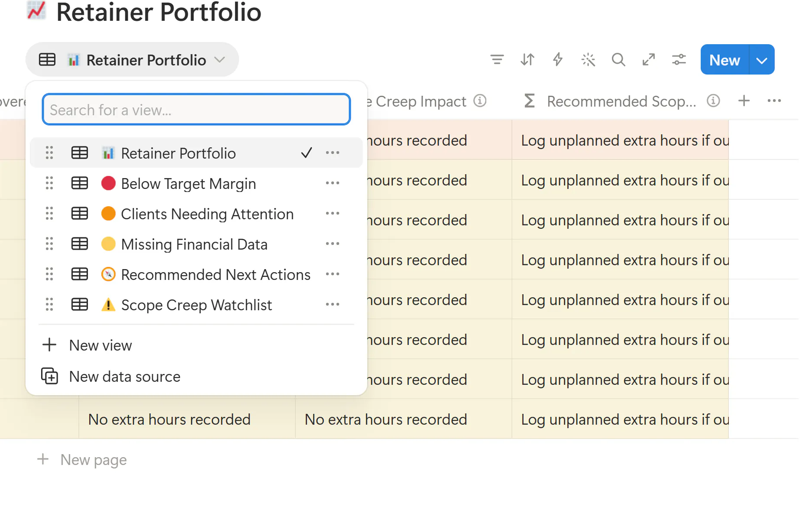The height and width of the screenshot is (507, 812).
Task: Open automations lightning bolt icon
Action: (558, 59)
